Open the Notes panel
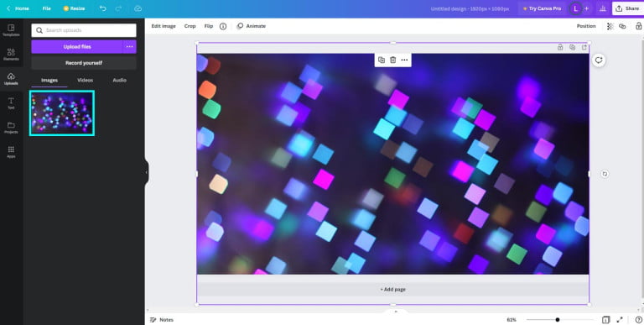This screenshot has height=325, width=644. (x=162, y=320)
